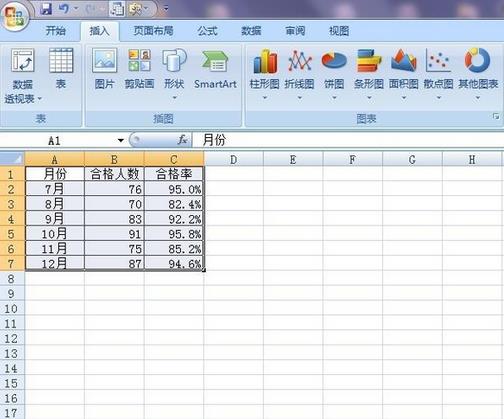Select column B header
This screenshot has height=419, width=504.
pyautogui.click(x=114, y=159)
